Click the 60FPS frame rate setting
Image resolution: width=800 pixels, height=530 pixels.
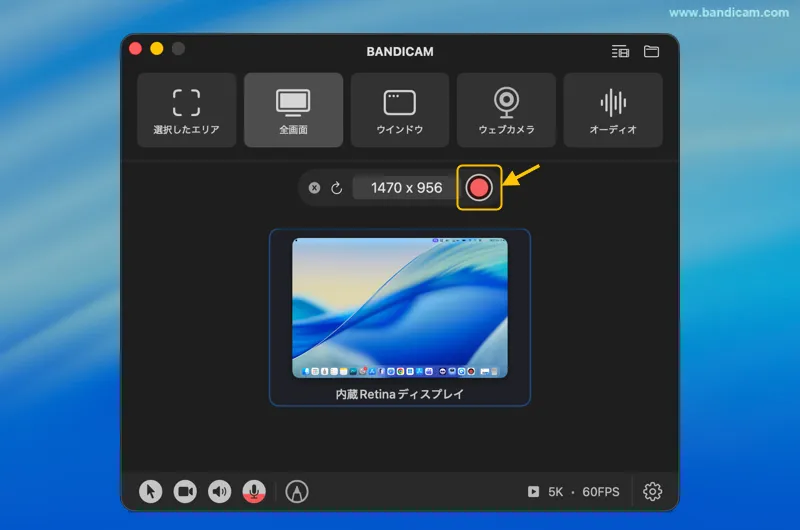pyautogui.click(x=601, y=492)
